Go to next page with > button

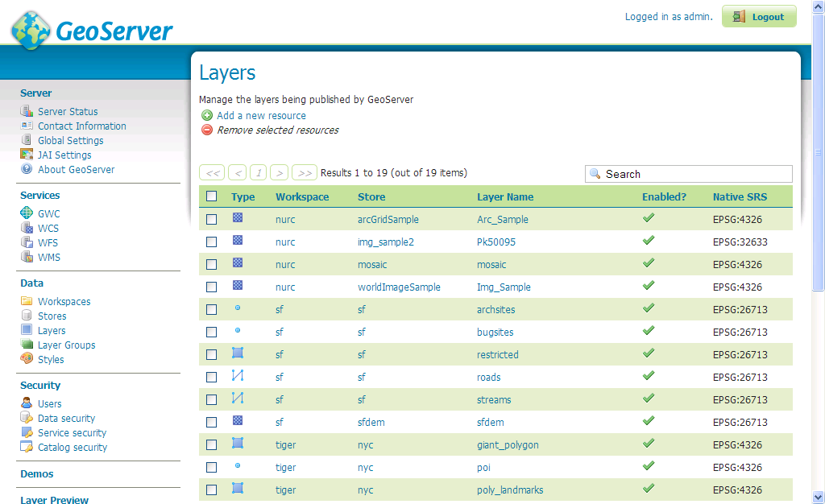click(x=280, y=172)
